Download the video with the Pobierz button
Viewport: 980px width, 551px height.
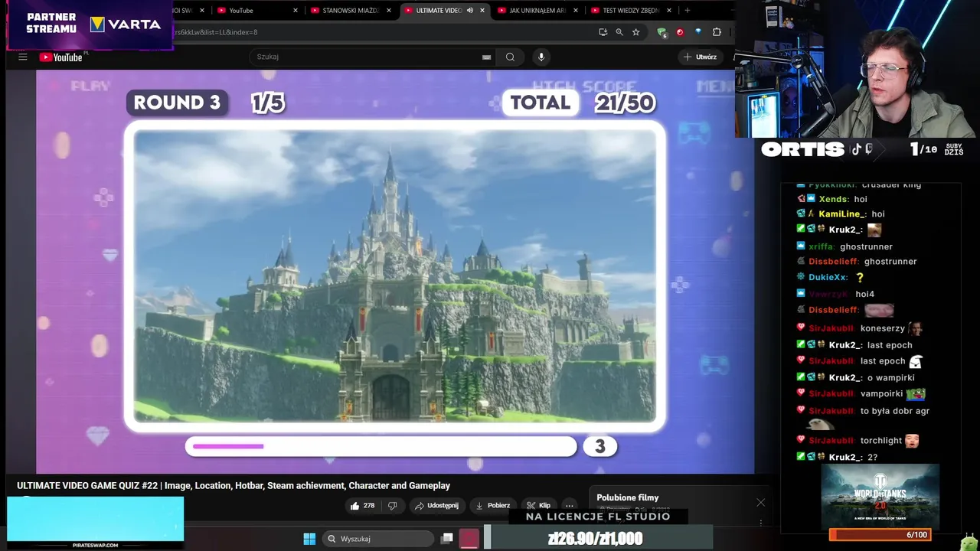pyautogui.click(x=492, y=506)
